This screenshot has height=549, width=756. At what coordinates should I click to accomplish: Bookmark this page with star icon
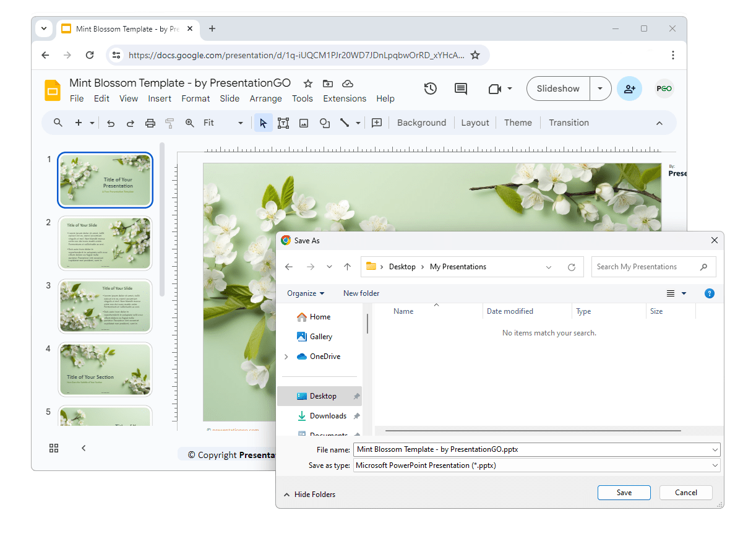[475, 55]
